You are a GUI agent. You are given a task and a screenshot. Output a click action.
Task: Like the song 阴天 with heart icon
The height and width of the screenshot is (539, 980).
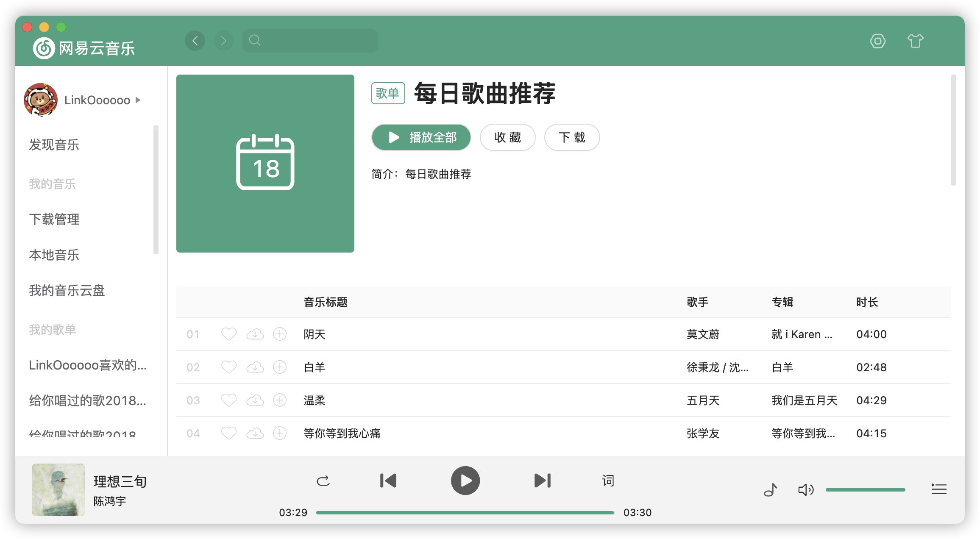229,334
